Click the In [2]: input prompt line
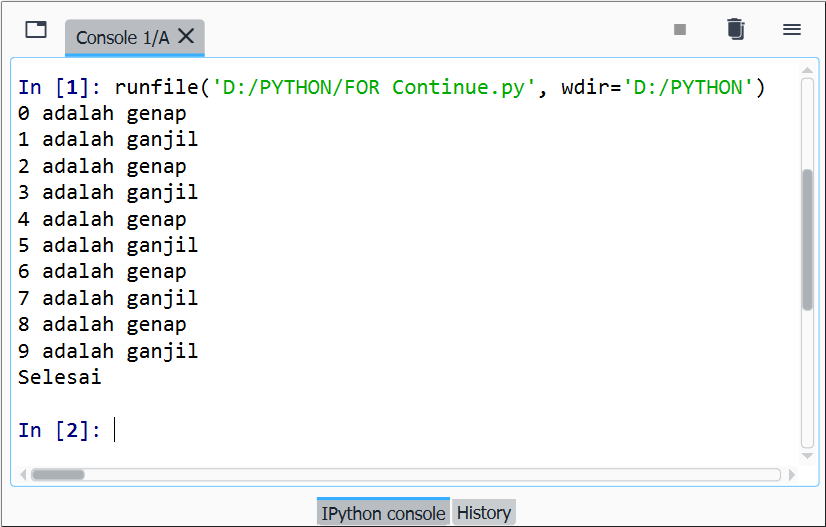The width and height of the screenshot is (826, 527). (67, 430)
